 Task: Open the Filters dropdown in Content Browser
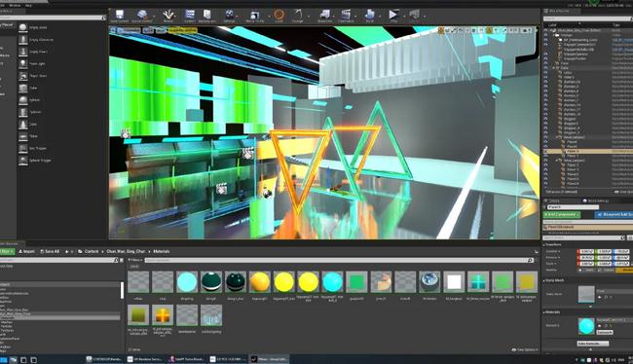coord(135,260)
